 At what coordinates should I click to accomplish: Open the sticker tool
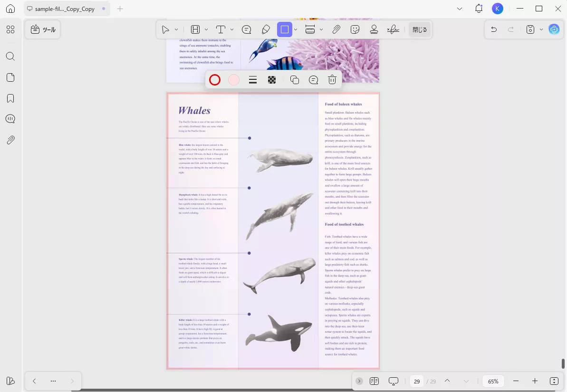(355, 29)
